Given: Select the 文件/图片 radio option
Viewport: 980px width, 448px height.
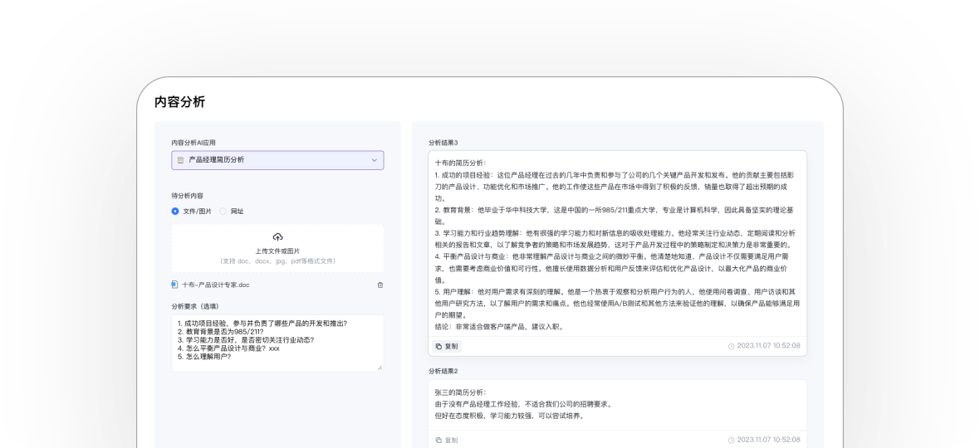Looking at the screenshot, I should point(175,212).
